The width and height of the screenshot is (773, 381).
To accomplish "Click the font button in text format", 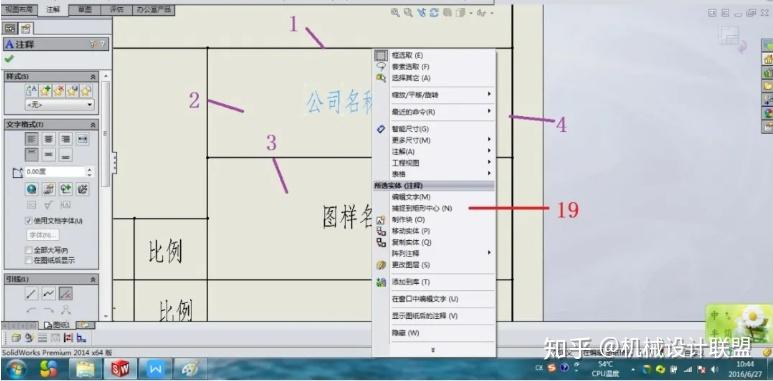I will pos(42,235).
